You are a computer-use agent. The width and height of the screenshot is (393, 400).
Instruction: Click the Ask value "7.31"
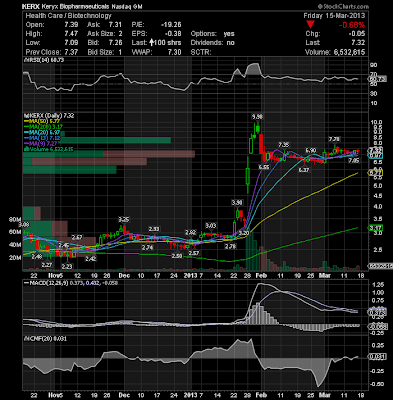[115, 25]
